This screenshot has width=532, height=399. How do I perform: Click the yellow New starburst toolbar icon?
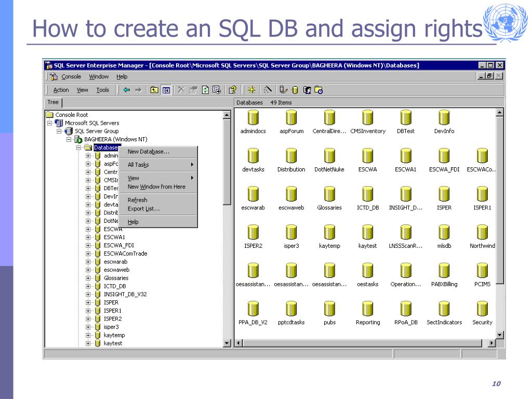pyautogui.click(x=251, y=90)
